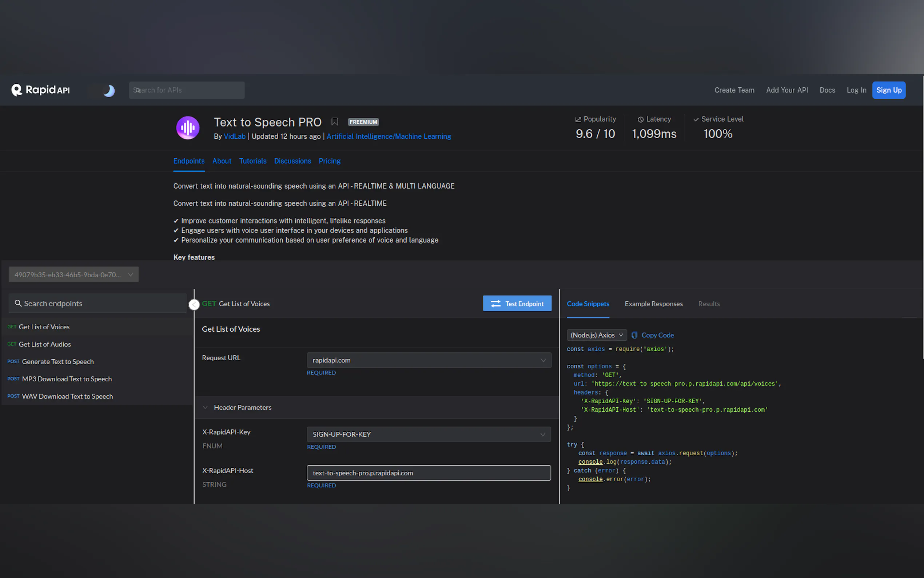Image resolution: width=924 pixels, height=578 pixels.
Task: Open the VidLab author link
Action: click(234, 136)
